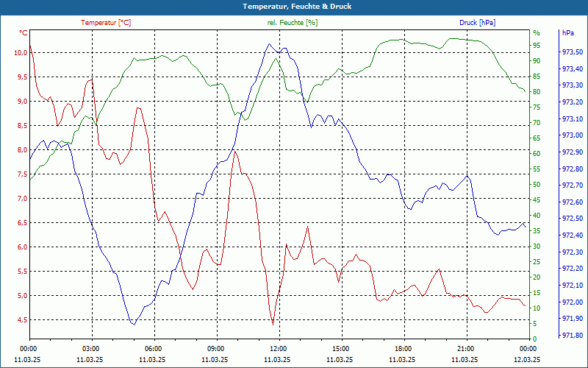Image resolution: width=588 pixels, height=368 pixels.
Task: Click green humidity axis value "80"
Action: 537,92
